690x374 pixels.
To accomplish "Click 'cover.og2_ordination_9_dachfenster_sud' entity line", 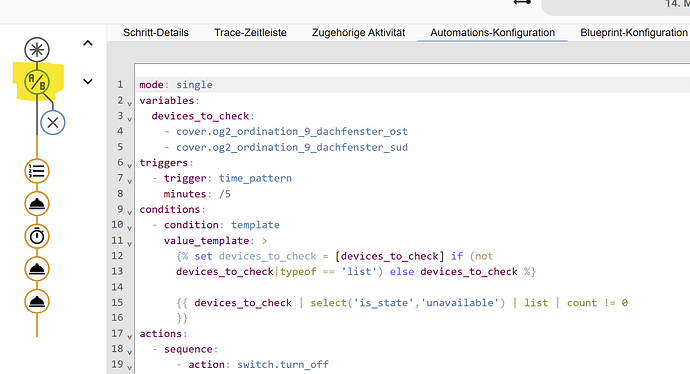I will 292,147.
